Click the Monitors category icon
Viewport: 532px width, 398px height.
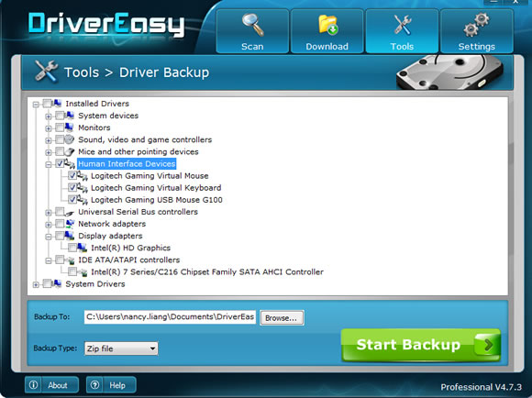[x=70, y=127]
